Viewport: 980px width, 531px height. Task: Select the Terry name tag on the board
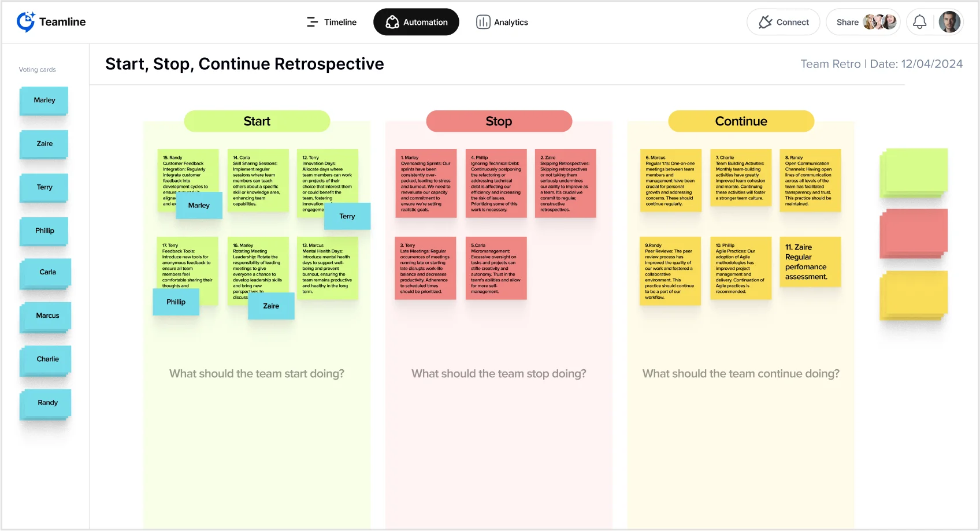click(347, 216)
